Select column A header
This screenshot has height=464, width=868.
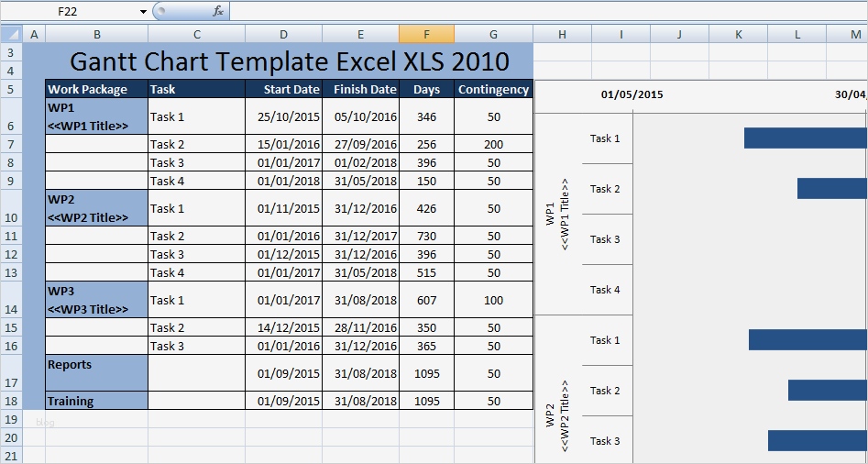34,34
